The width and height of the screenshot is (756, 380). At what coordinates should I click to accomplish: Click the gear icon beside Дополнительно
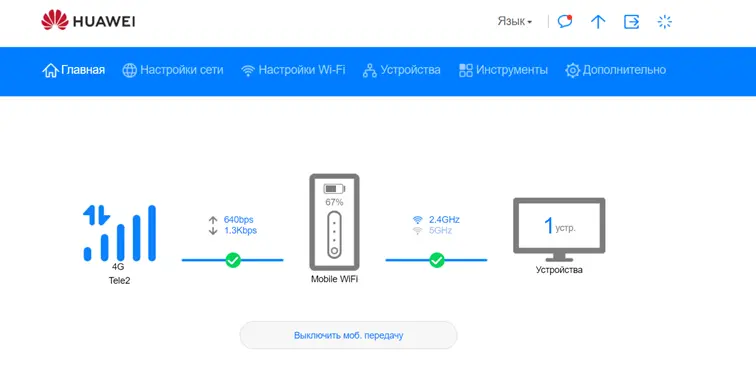coord(572,70)
